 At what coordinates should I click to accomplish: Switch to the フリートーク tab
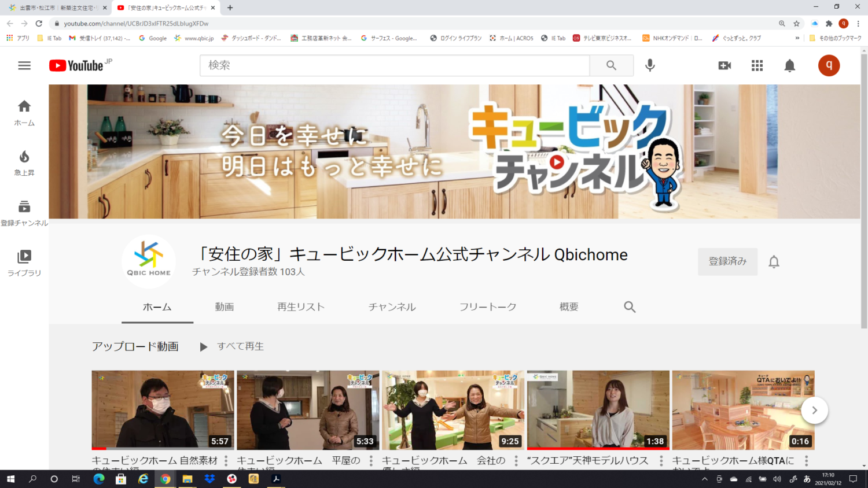[x=488, y=307]
